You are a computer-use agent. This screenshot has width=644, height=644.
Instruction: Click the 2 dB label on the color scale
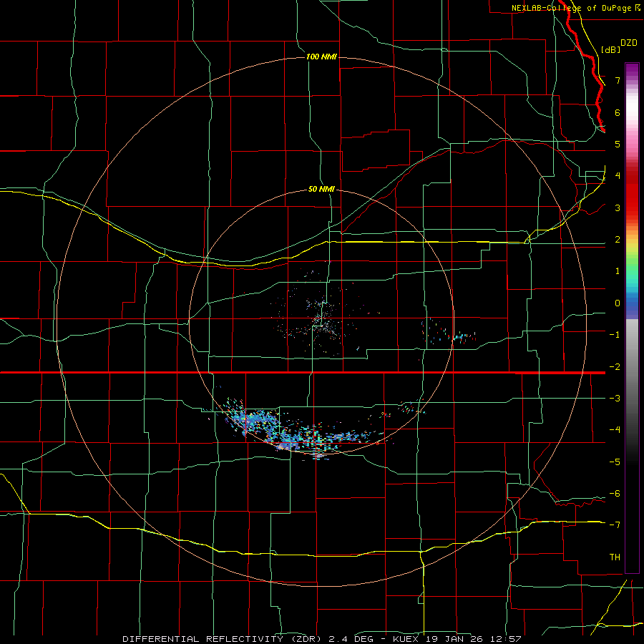pos(618,239)
